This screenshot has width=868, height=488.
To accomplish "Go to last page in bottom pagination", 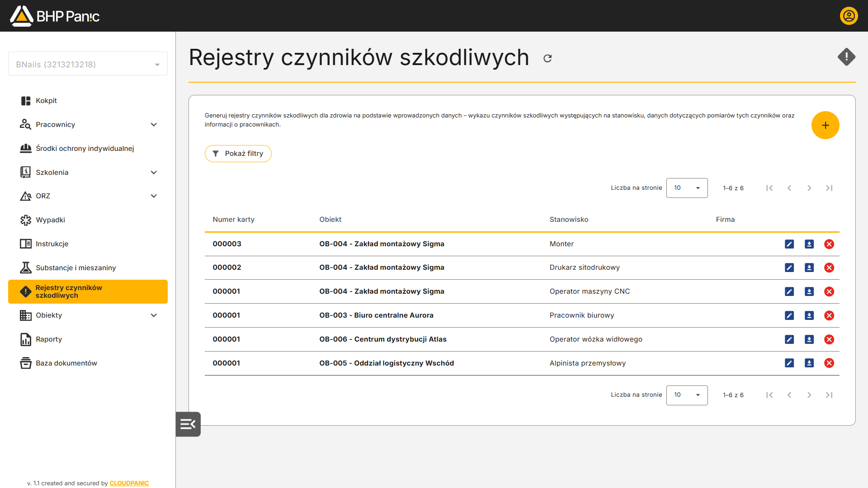I will click(x=829, y=395).
